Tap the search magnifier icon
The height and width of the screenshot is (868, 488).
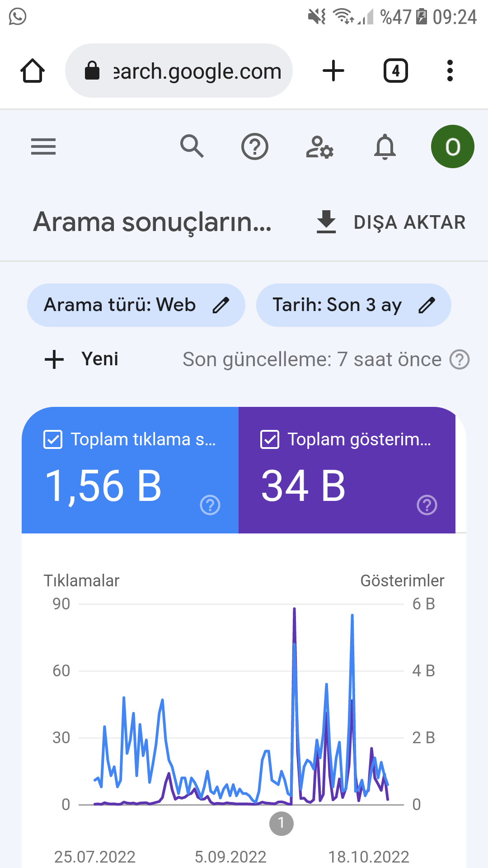192,146
